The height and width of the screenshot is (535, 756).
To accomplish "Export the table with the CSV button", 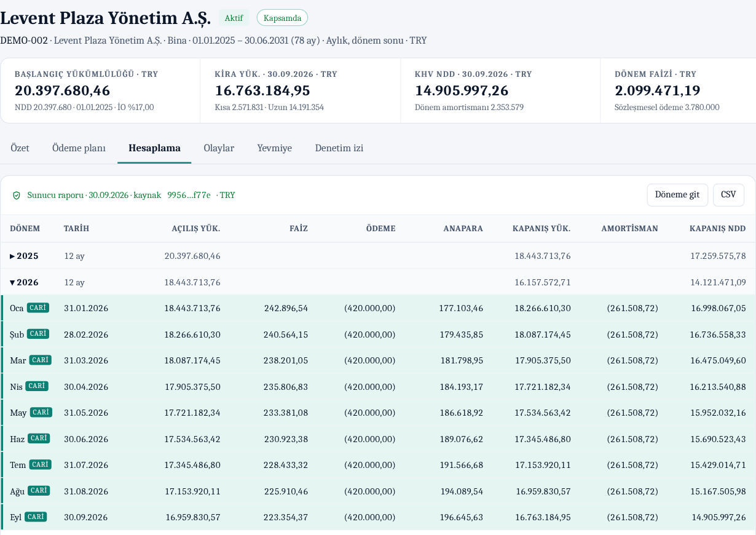I will click(728, 195).
